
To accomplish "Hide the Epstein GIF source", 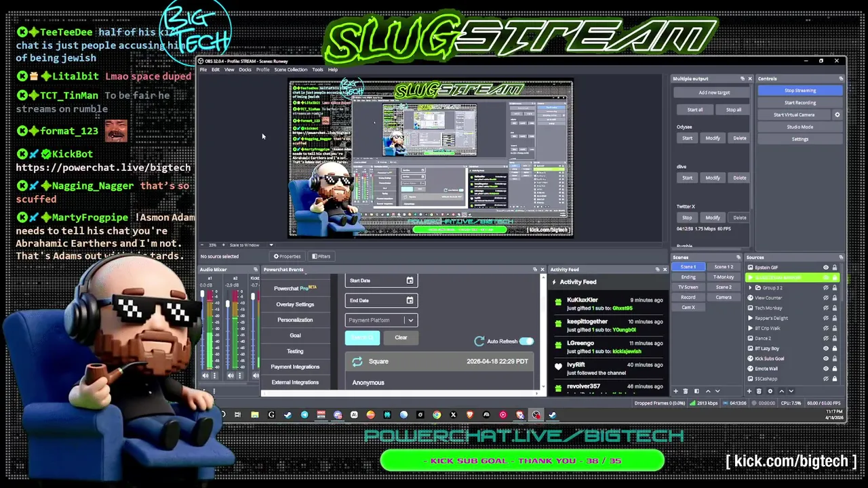I will click(x=826, y=268).
